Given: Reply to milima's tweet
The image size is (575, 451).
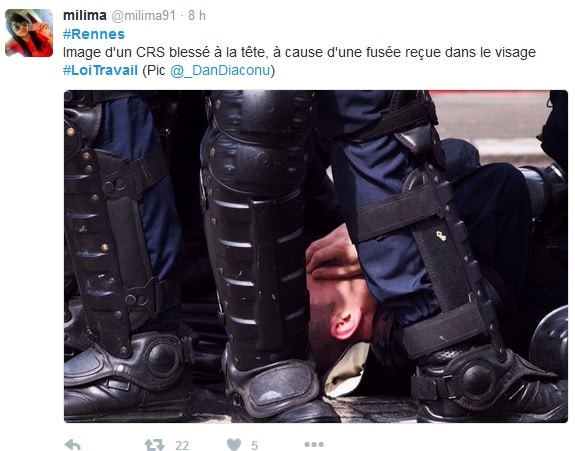Looking at the screenshot, I should (73, 445).
